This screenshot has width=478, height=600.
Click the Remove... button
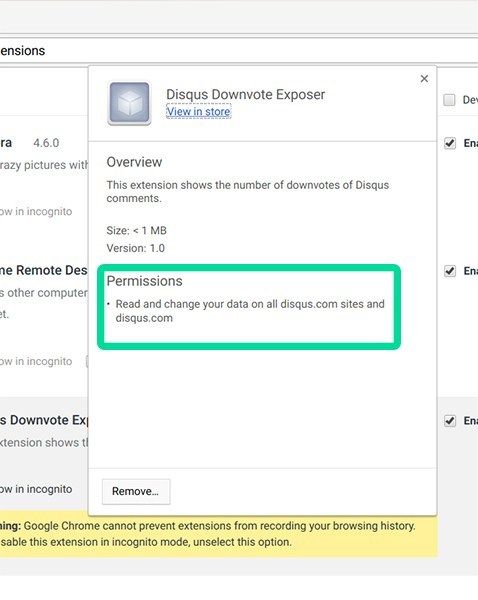coord(136,491)
